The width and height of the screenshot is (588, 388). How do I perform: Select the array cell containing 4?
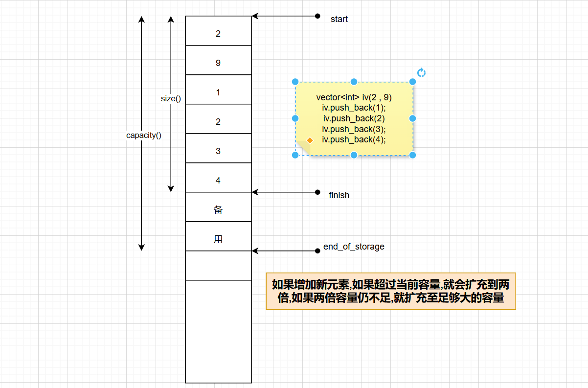coord(218,178)
